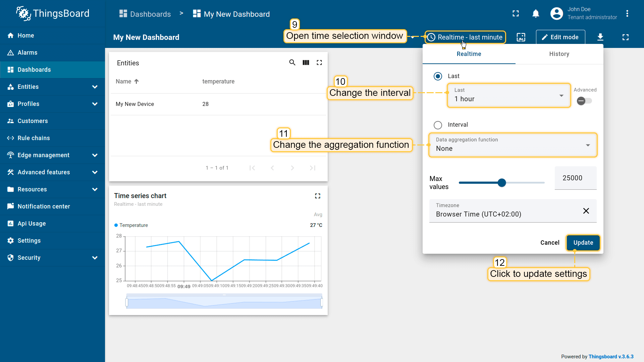Open Customers in sidebar
644x362 pixels.
coord(52,121)
